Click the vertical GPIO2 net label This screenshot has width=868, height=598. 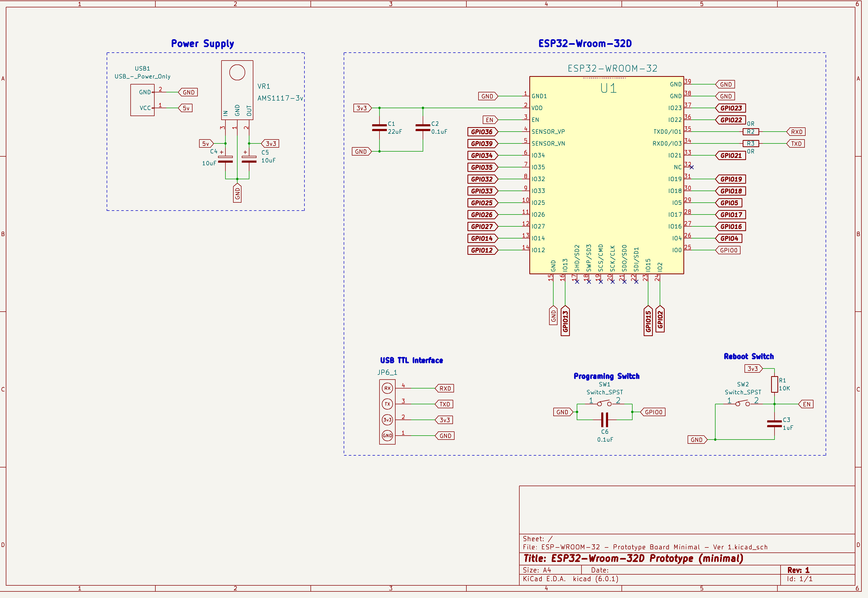660,319
